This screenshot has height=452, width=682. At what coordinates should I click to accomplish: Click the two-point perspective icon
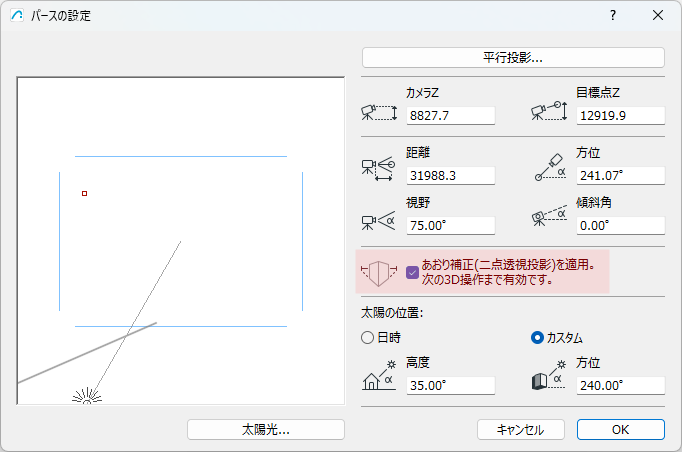(378, 273)
